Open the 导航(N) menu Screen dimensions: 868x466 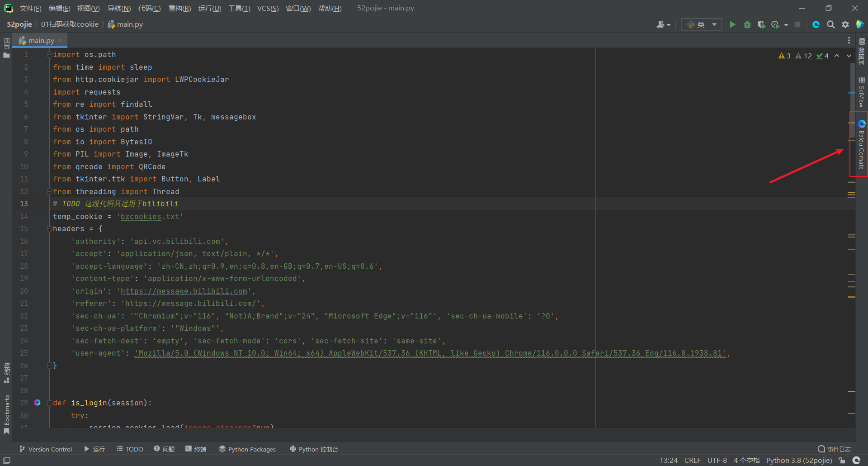click(119, 8)
